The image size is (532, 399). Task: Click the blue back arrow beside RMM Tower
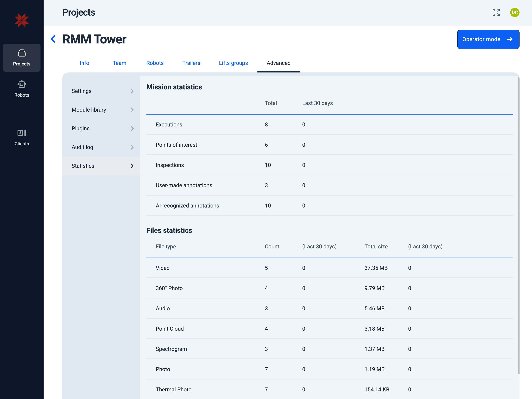coord(53,39)
